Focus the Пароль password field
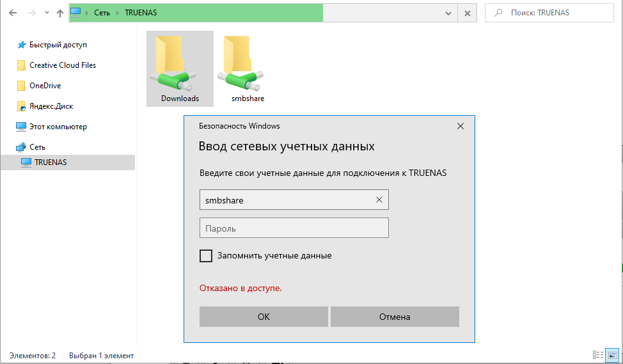This screenshot has height=364, width=623. [294, 228]
